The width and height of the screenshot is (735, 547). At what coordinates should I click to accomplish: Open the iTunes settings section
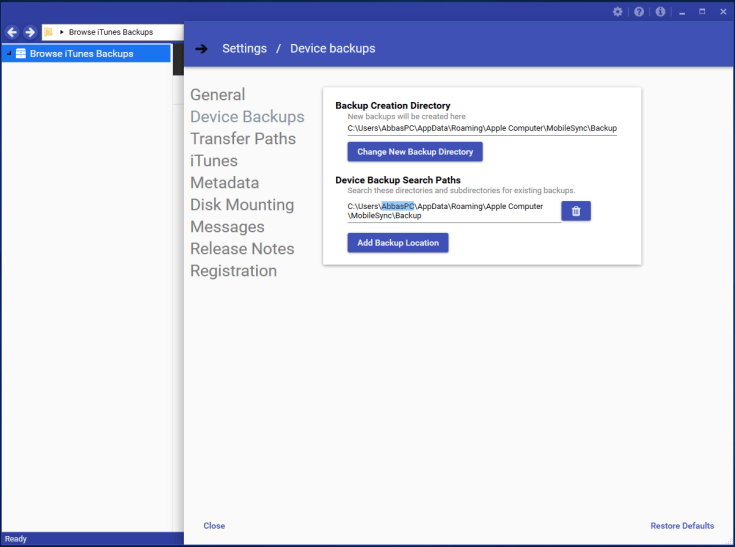tap(214, 161)
